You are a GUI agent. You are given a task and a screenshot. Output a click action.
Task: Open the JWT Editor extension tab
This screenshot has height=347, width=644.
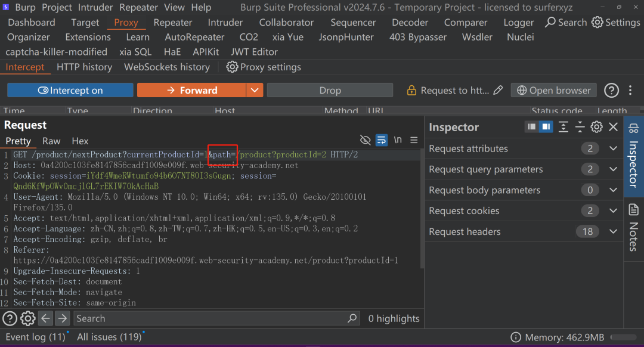pos(254,52)
